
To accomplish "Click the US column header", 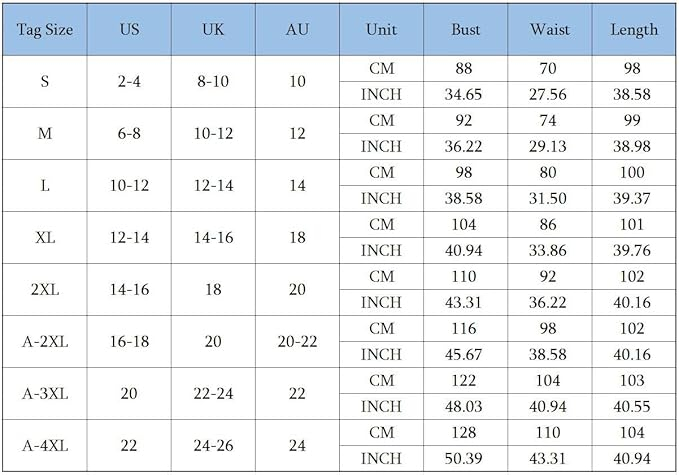I will click(x=129, y=30).
